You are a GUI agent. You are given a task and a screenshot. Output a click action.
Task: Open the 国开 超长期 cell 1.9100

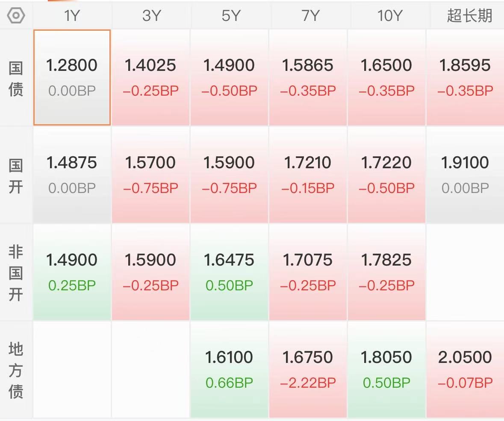click(x=466, y=175)
